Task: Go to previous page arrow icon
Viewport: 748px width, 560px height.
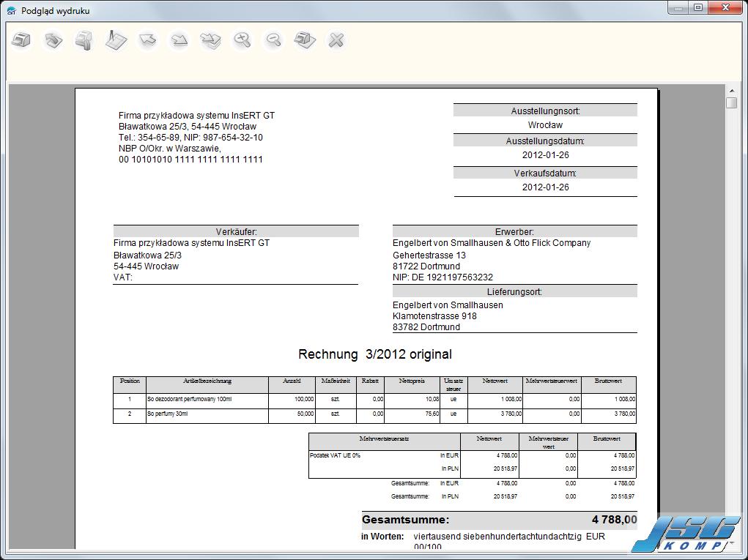Action: [147, 40]
